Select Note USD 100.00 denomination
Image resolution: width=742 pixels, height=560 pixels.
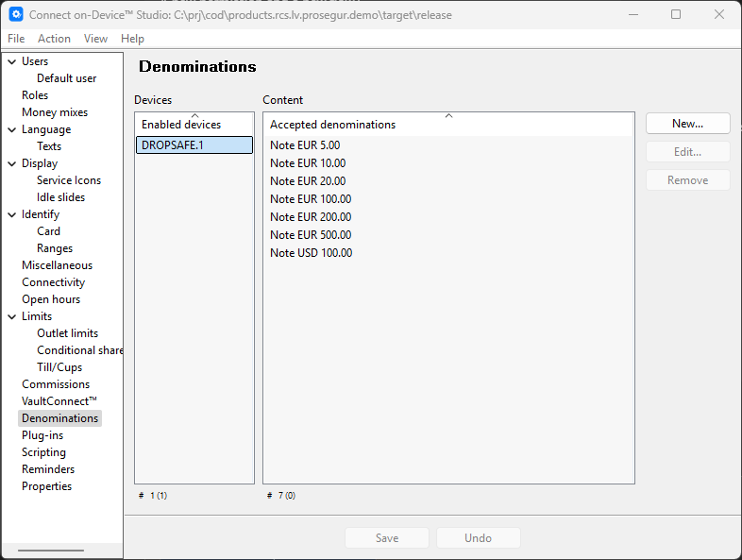click(311, 253)
